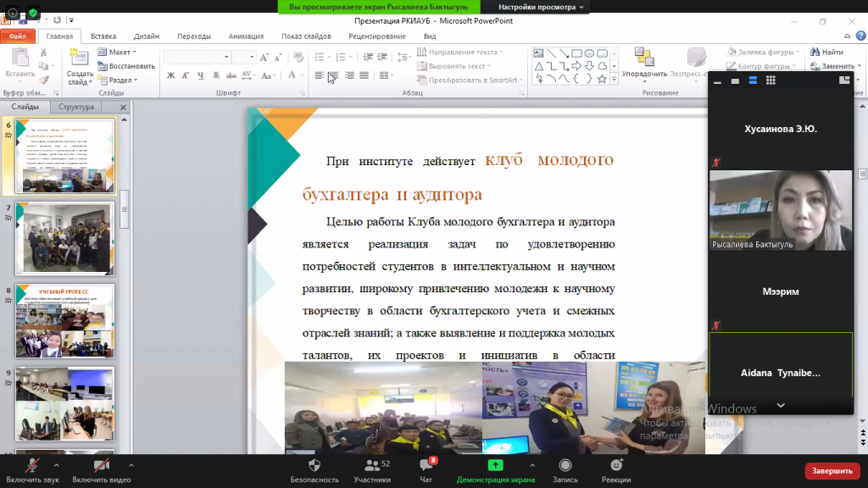868x488 pixels.
Task: Click the Cut scissors icon
Action: coord(44,52)
